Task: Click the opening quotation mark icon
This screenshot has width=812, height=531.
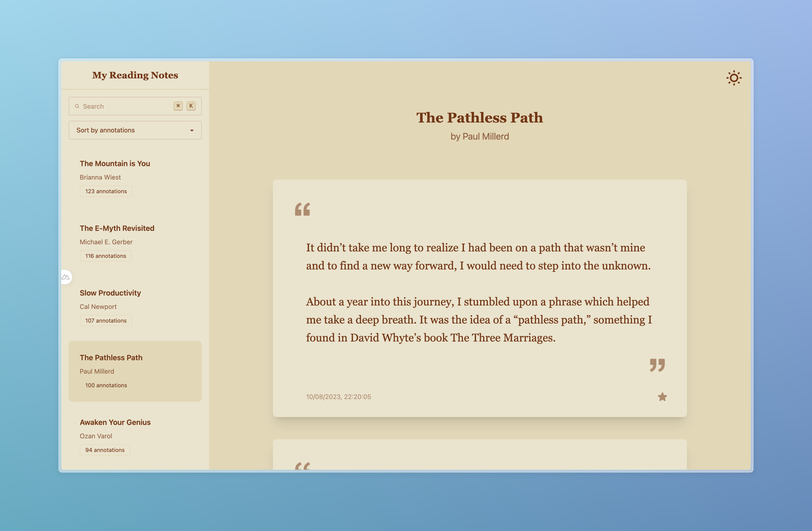Action: 302,209
